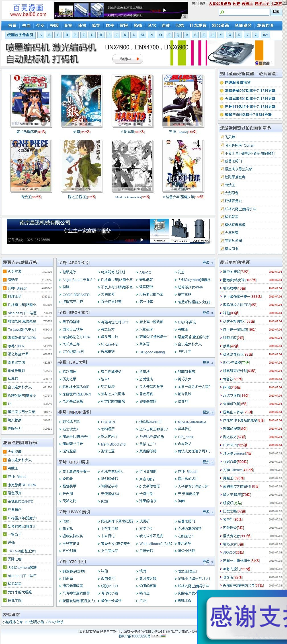The width and height of the screenshot is (287, 644).
Task: Open 野球大保 in YZ0 index
Action: 184,601
